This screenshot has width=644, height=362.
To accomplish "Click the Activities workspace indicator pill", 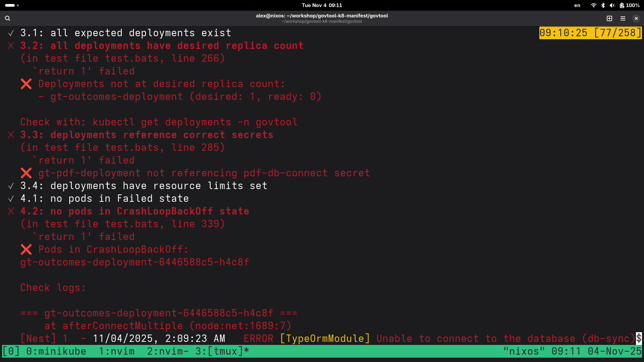I will (10, 5).
